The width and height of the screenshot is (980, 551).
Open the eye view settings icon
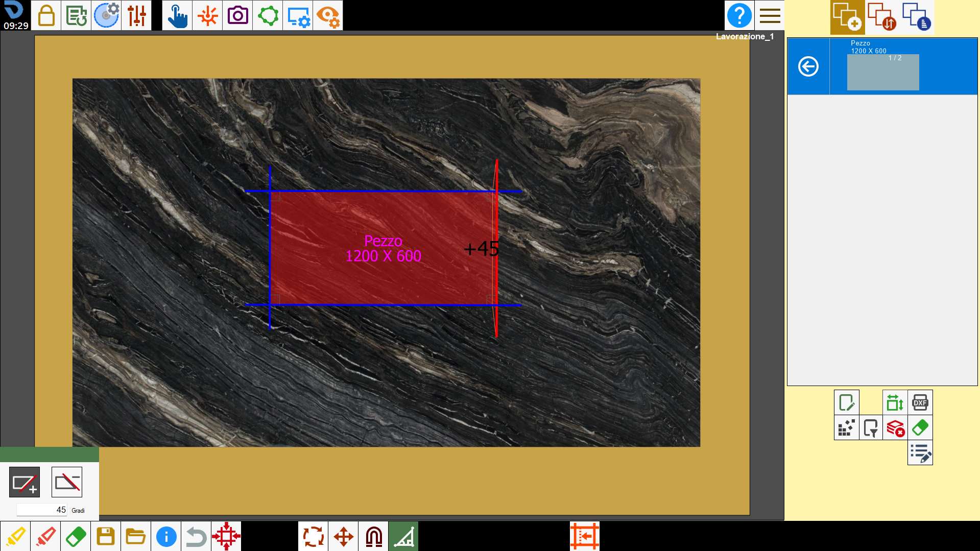pos(328,15)
